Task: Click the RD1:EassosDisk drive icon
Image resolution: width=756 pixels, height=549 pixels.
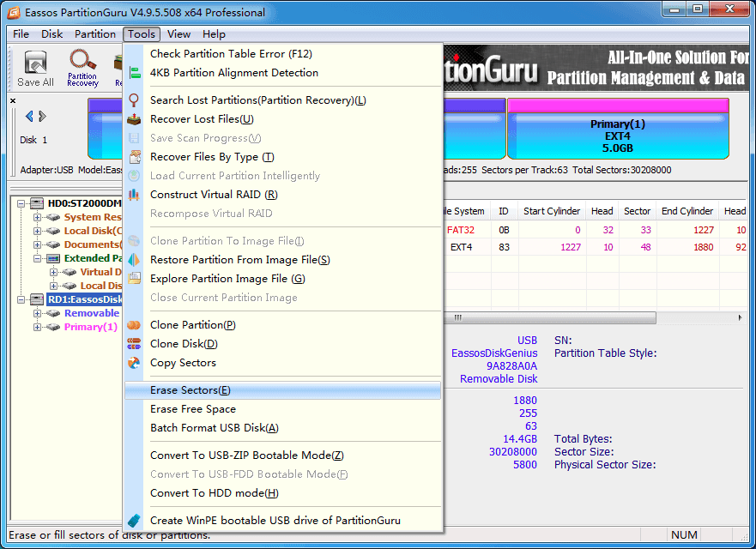Action: (x=37, y=299)
